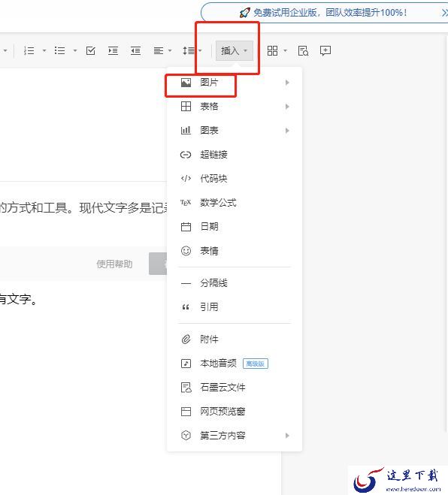Expand the 图表 chart submenu arrow
The width and height of the screenshot is (448, 495).
coord(287,131)
